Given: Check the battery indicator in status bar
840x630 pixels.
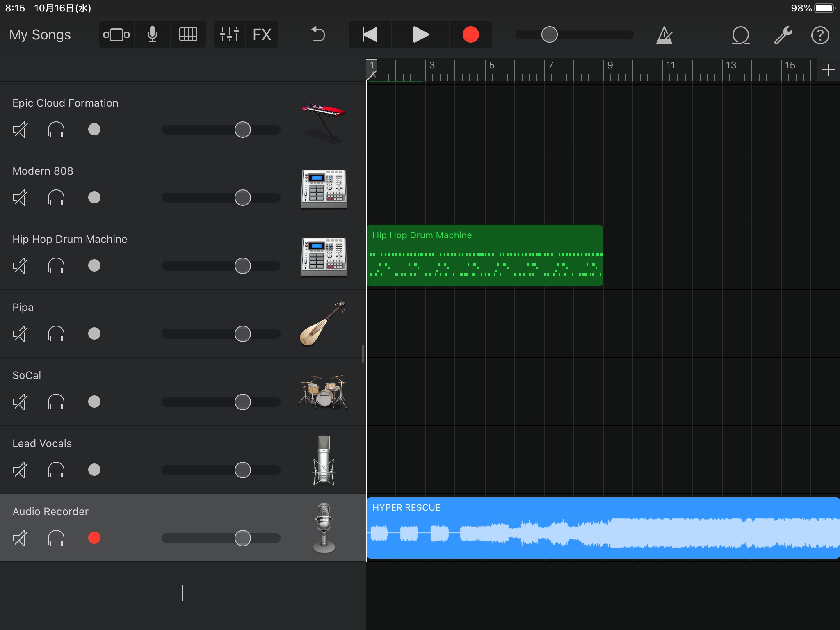Looking at the screenshot, I should 825,8.
